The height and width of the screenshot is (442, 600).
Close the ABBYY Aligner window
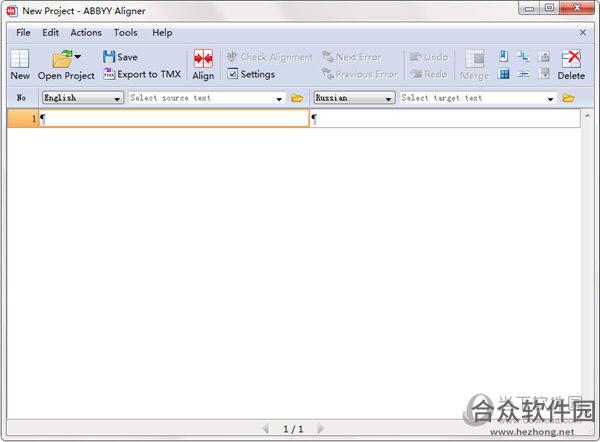577,8
